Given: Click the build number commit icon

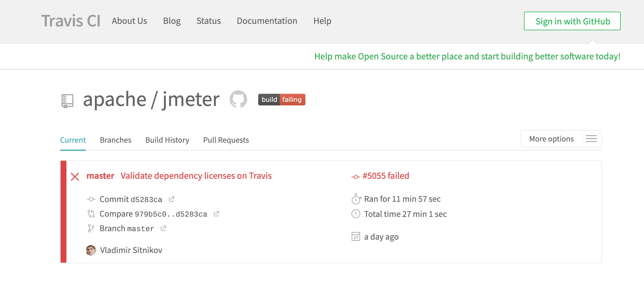Looking at the screenshot, I should (356, 177).
